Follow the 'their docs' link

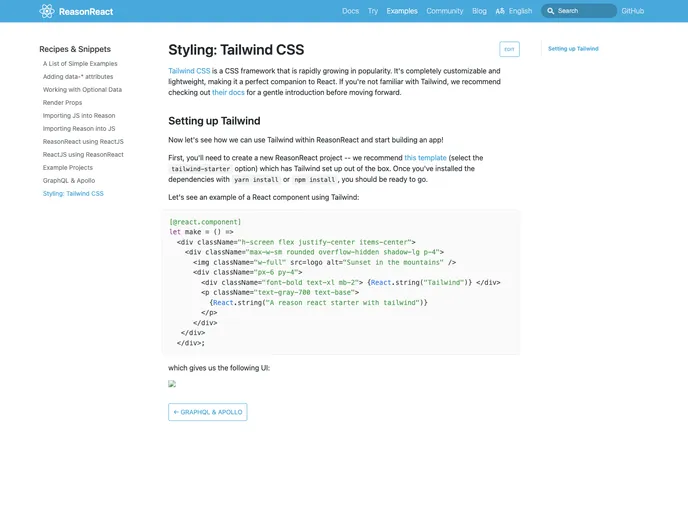[x=228, y=92]
